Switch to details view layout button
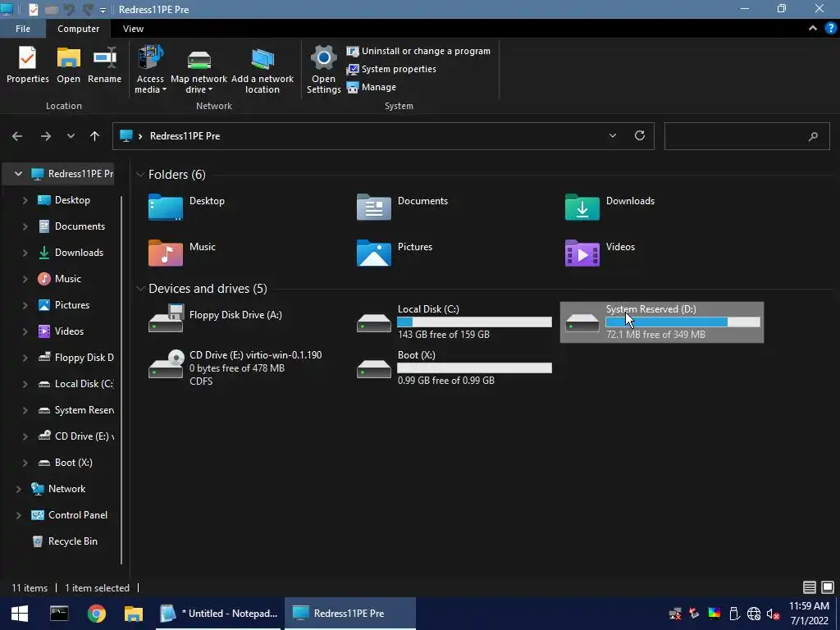 click(x=809, y=587)
